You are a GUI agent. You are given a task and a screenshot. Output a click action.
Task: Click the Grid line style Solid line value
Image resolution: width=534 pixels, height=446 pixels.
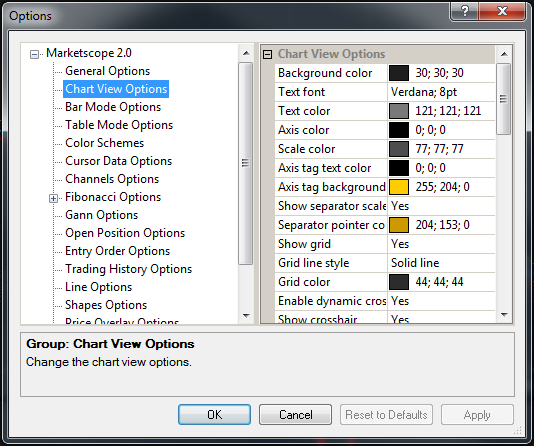pyautogui.click(x=441, y=263)
